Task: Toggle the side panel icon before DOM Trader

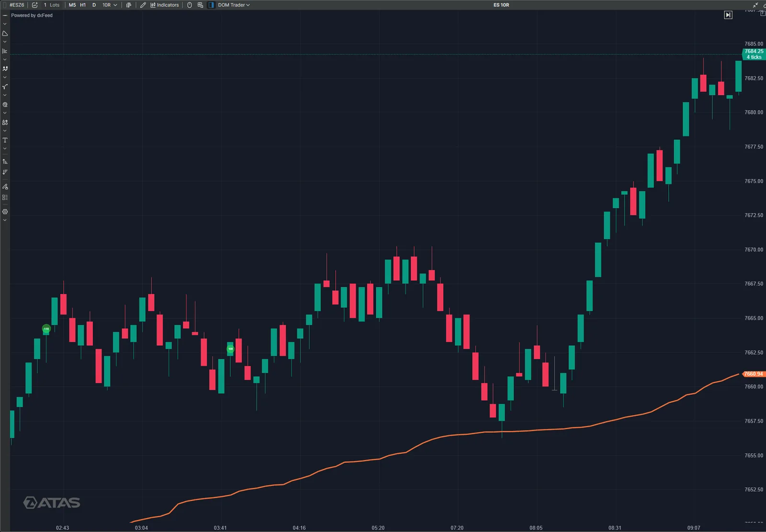Action: point(211,5)
